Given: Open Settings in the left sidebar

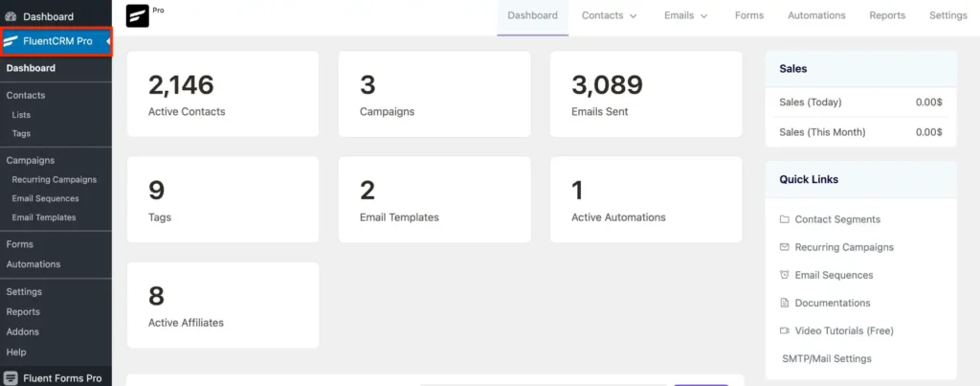Looking at the screenshot, I should coord(24,291).
